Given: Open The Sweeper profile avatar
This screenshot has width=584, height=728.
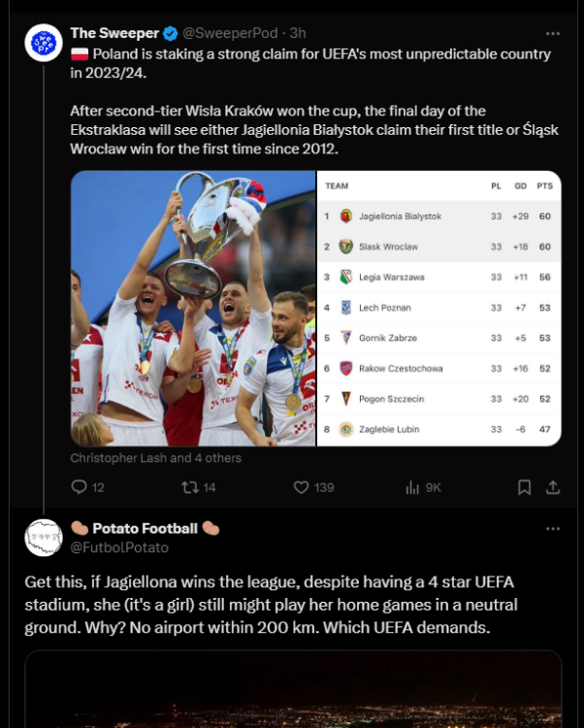Looking at the screenshot, I should click(x=44, y=43).
